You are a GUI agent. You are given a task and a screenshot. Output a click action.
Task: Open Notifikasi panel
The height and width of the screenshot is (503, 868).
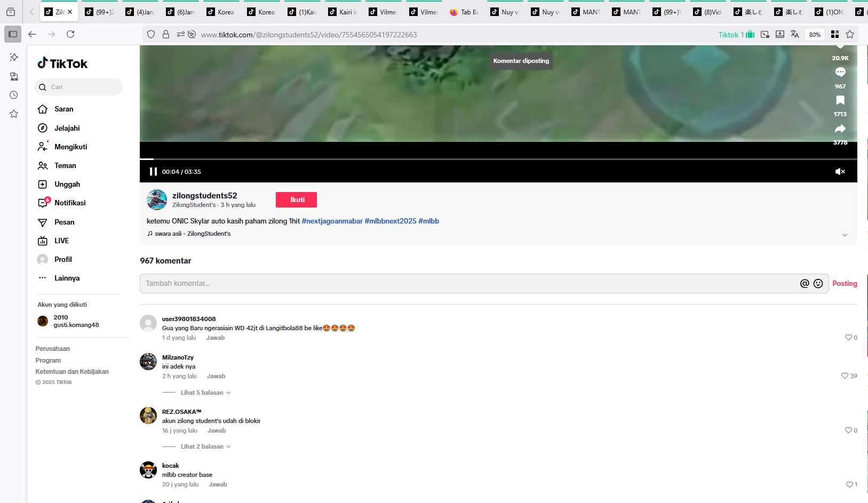[61, 203]
